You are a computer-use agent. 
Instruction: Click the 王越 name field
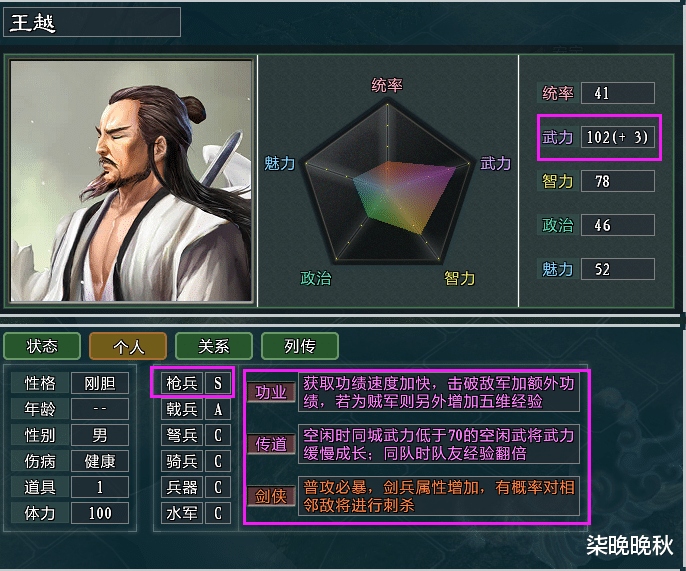pos(92,22)
